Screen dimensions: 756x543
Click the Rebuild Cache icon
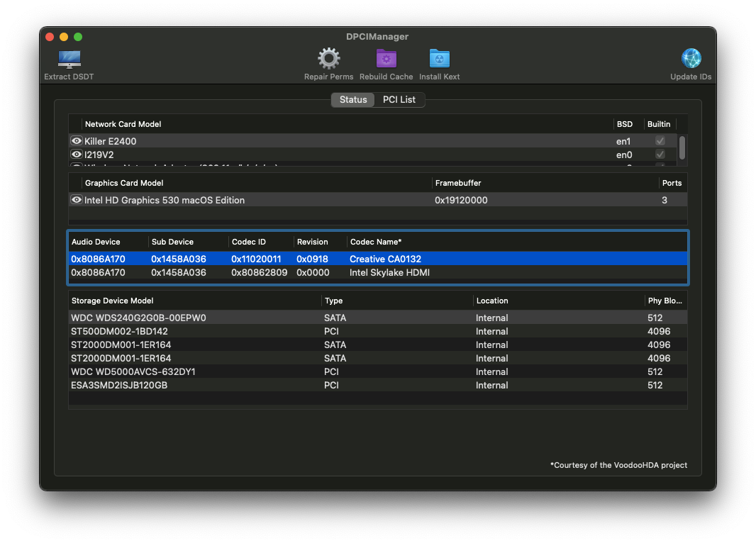[386, 60]
